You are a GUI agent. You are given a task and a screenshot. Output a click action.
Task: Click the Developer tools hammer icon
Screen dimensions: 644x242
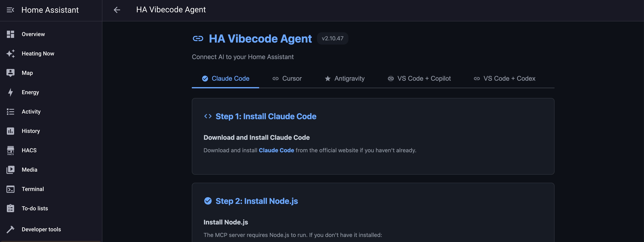point(10,229)
